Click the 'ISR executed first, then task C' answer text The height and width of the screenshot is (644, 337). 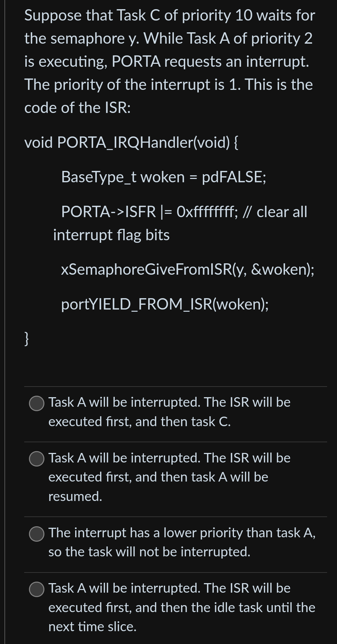click(169, 411)
